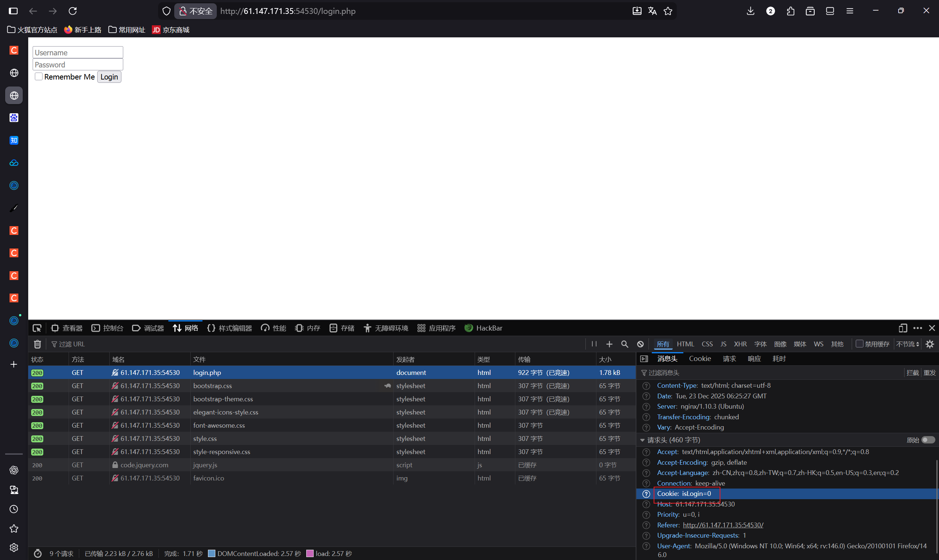The width and height of the screenshot is (939, 560).
Task: Open network settings gear icon
Action: pos(929,344)
